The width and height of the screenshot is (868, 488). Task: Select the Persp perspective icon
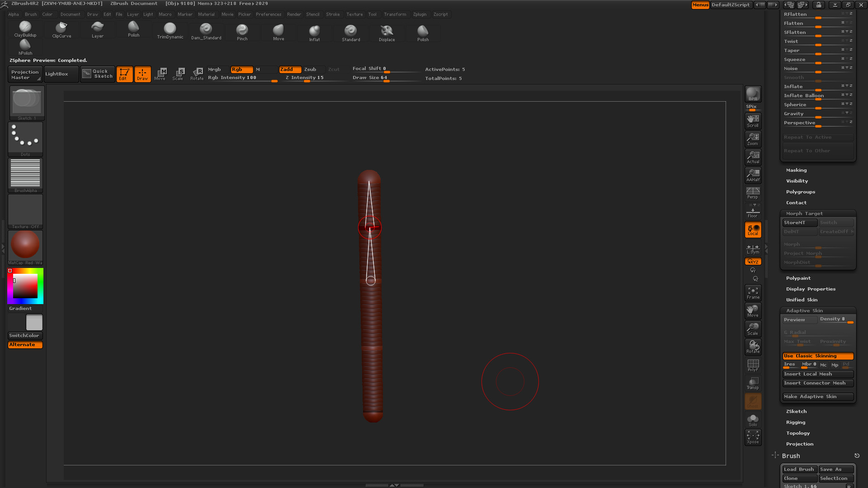pos(753,193)
